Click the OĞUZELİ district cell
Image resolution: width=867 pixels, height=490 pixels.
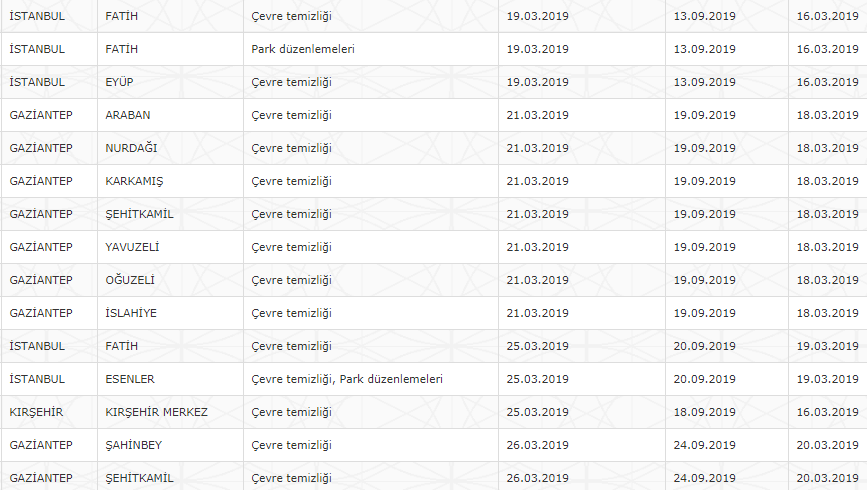point(170,280)
